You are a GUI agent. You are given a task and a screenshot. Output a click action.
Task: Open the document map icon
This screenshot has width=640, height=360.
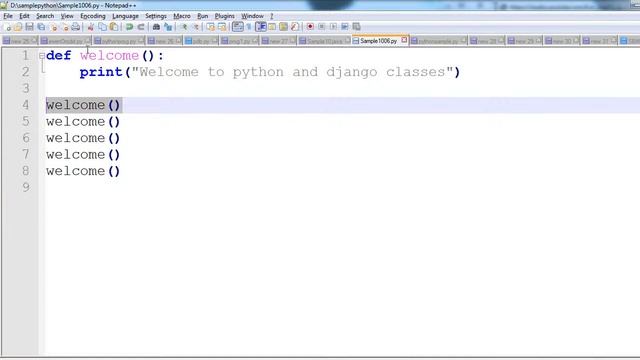click(x=283, y=27)
